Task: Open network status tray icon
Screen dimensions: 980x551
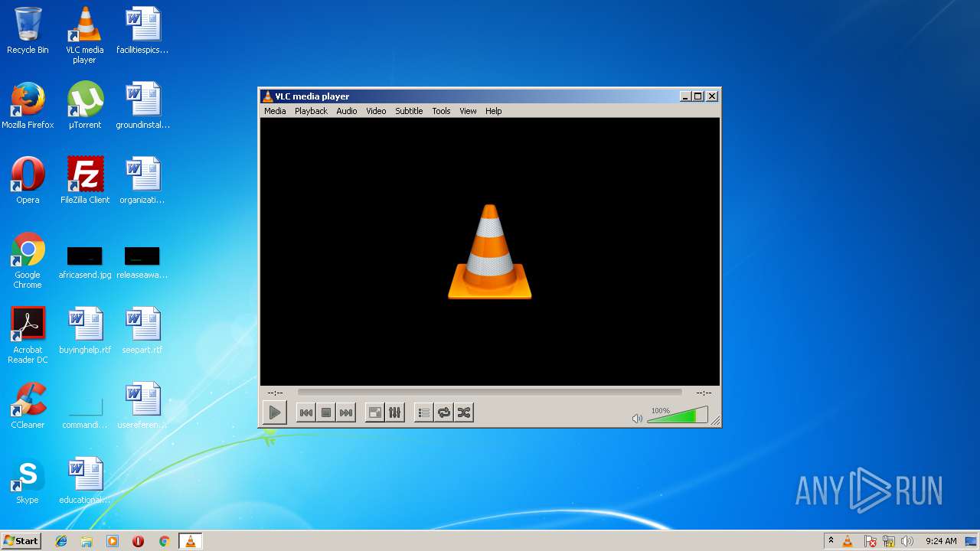Action: tap(889, 541)
